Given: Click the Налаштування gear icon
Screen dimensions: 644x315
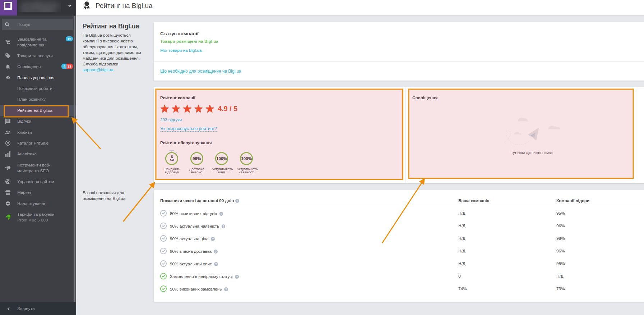Looking at the screenshot, I should 8,204.
